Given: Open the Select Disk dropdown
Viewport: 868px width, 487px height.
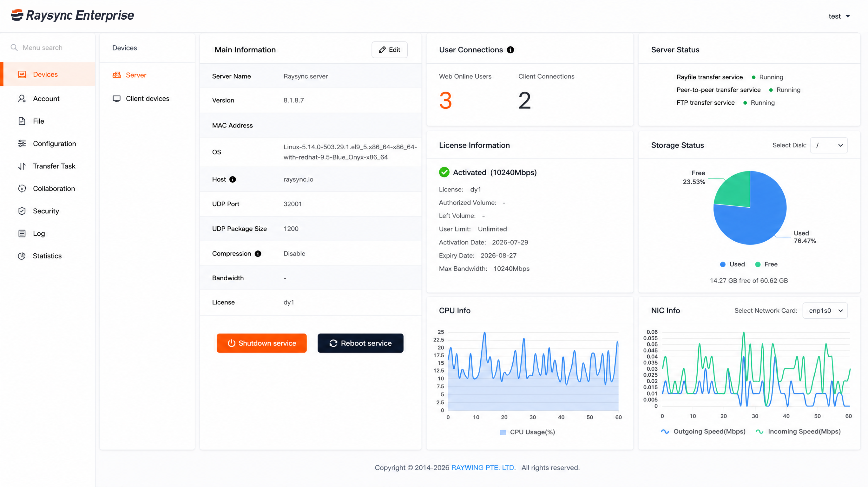Looking at the screenshot, I should 829,145.
